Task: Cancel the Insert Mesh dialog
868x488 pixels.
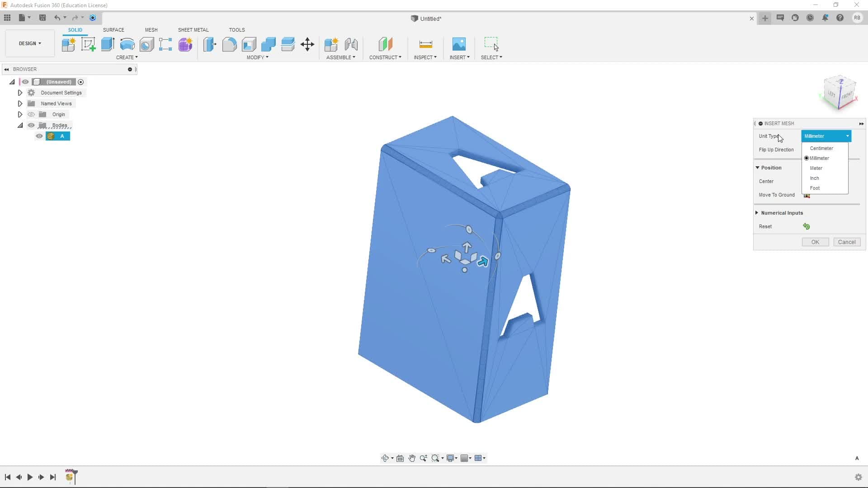Action: (847, 242)
